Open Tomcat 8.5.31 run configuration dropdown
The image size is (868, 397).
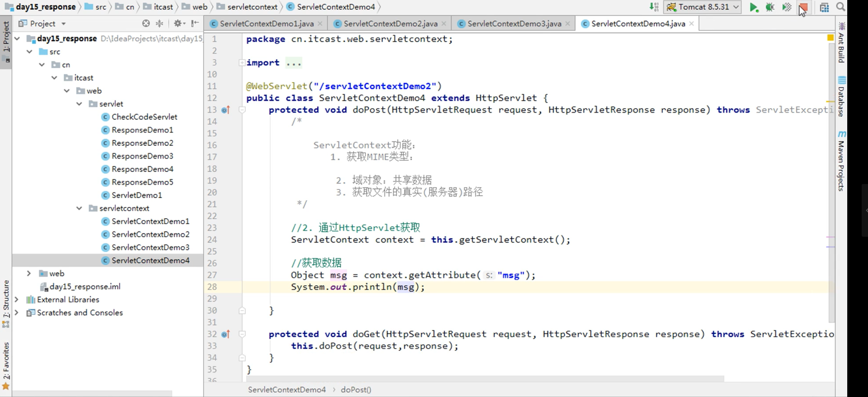pyautogui.click(x=702, y=7)
